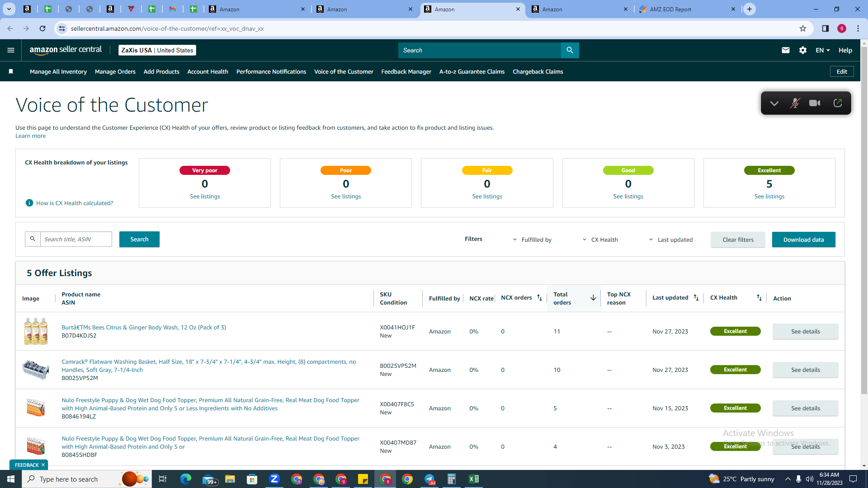The image size is (868, 488).
Task: Open the Learn more link
Action: pyautogui.click(x=30, y=136)
